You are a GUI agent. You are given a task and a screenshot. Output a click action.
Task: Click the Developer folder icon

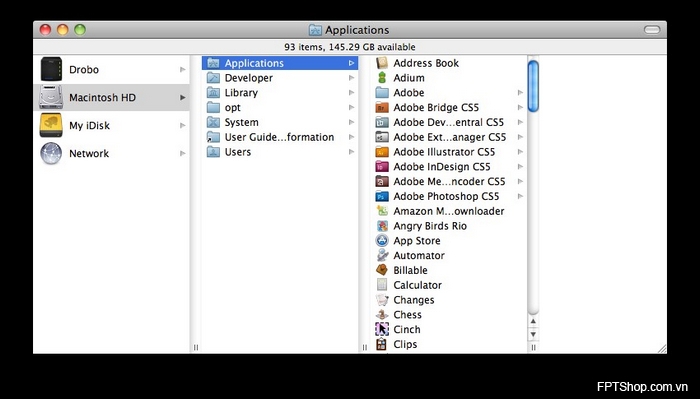click(213, 78)
